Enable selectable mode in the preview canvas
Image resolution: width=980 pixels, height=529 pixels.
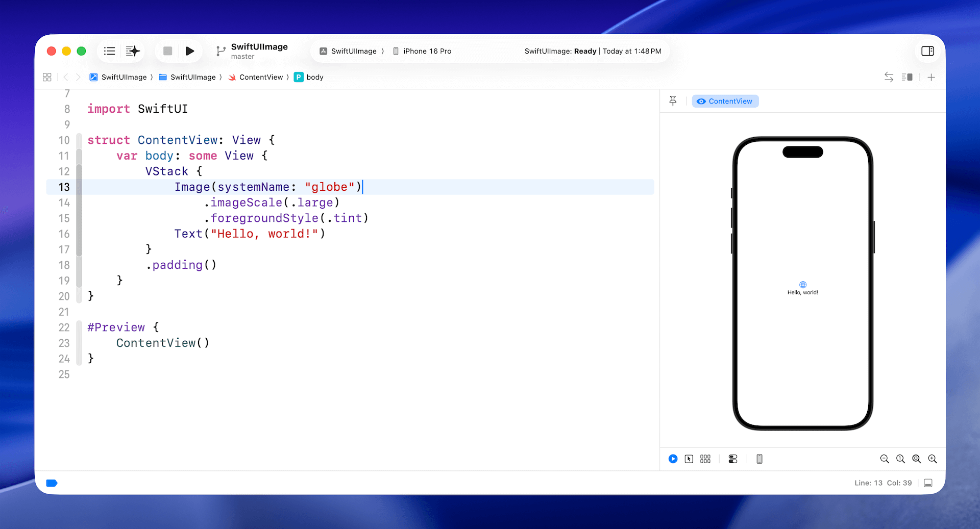pos(689,459)
